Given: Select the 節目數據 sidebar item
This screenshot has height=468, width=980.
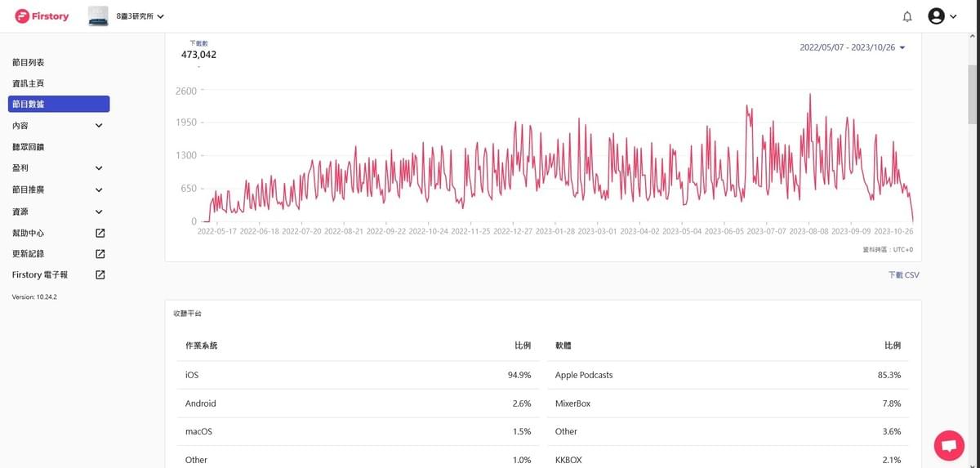Looking at the screenshot, I should (59, 104).
